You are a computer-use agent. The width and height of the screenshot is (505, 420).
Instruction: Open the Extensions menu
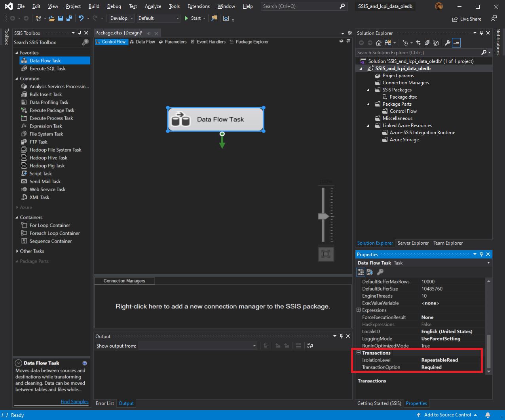point(199,6)
